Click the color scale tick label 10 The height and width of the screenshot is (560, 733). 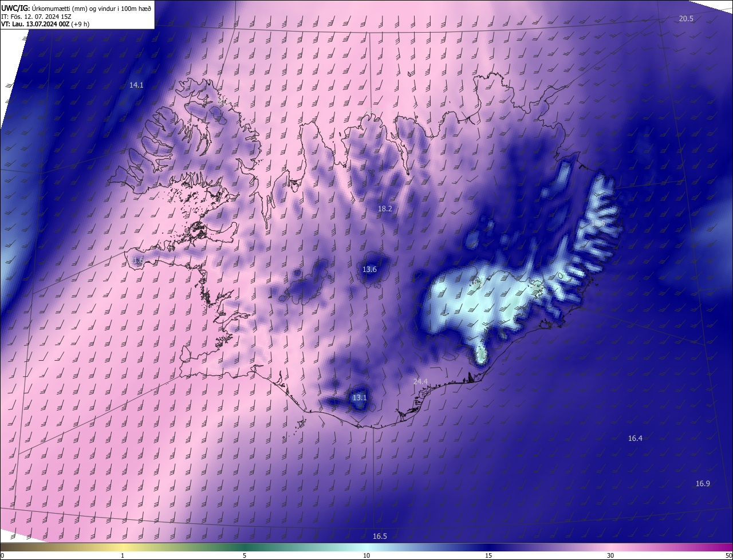click(366, 555)
